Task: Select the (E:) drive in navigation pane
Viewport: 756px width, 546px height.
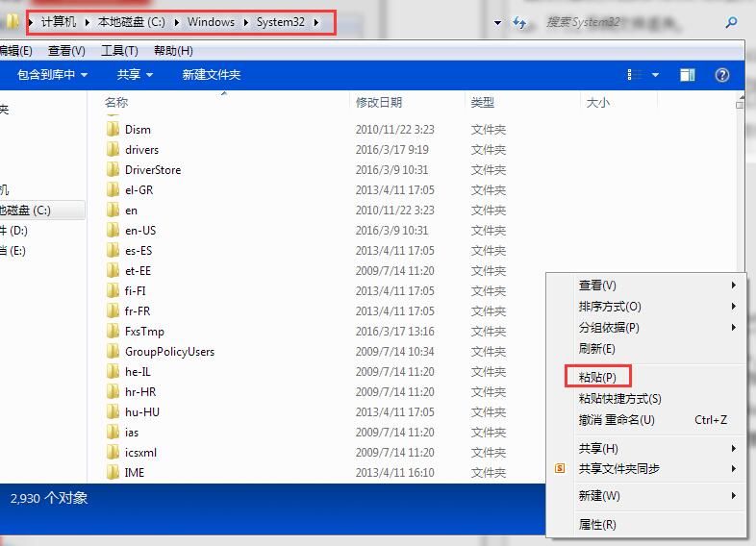Action: click(13, 251)
